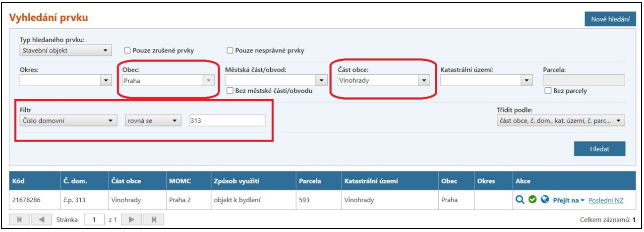The width and height of the screenshot is (644, 232).
Task: Open the 'Třídit podle' sorting dropdown
Action: click(560, 120)
